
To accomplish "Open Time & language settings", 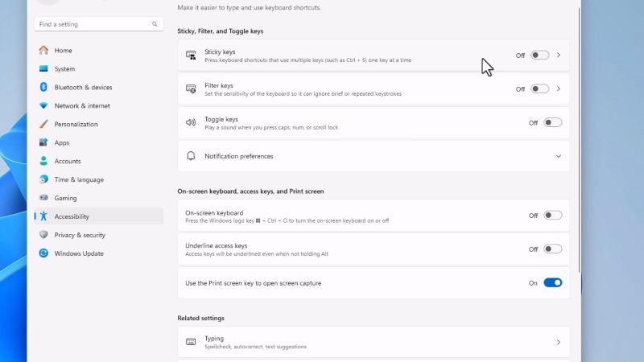I will click(98, 179).
